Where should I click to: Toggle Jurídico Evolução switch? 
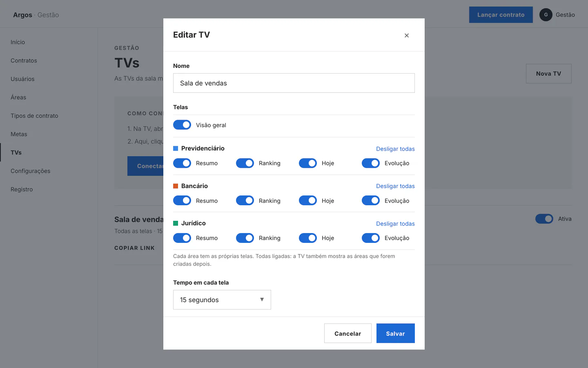coord(371,238)
